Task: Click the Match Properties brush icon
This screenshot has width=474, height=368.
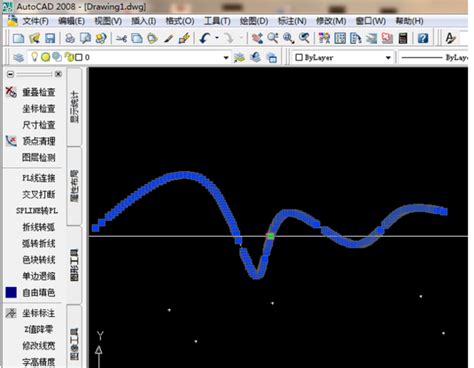Action: coord(184,38)
